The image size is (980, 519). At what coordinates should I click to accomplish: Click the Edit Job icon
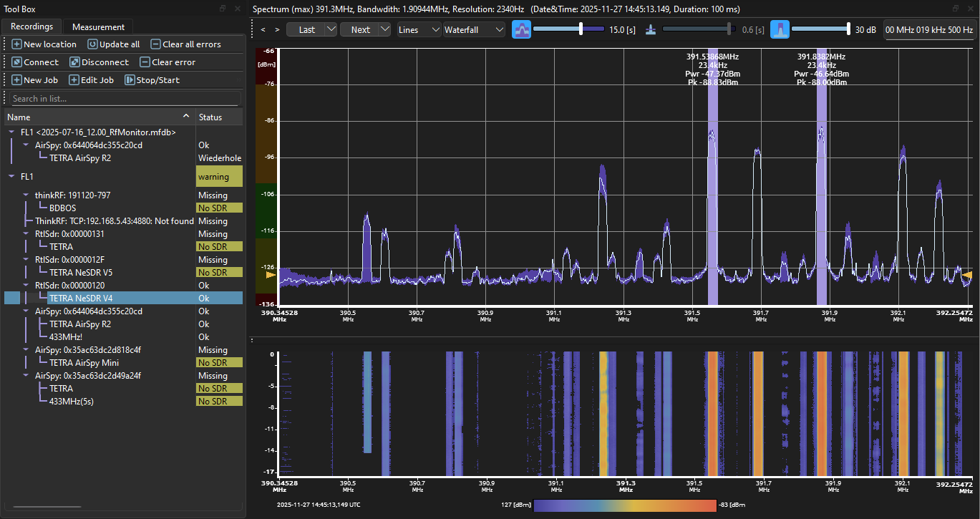(73, 80)
